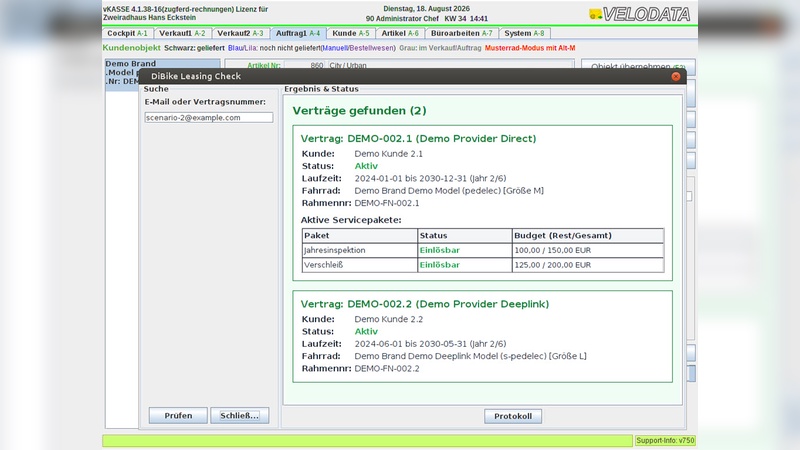
Task: Click budget value 125,00 / 200,00 EUR
Action: tap(553, 265)
